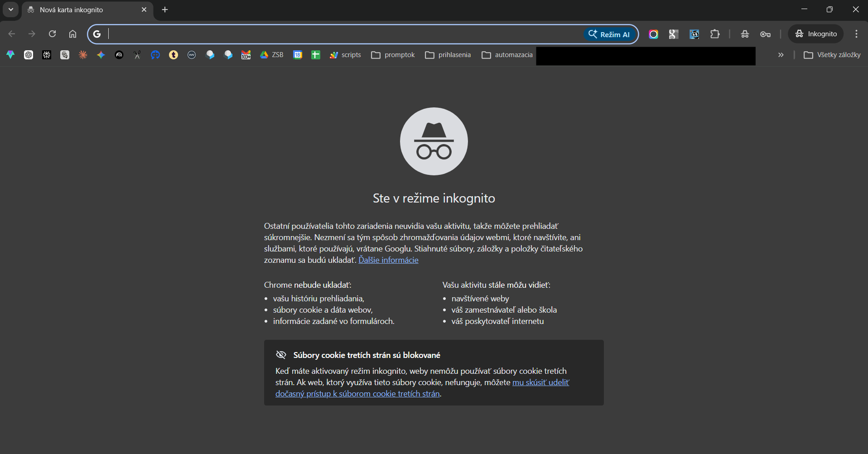Open the Extensions puzzle icon
Screen dimensions: 868x454
point(715,34)
